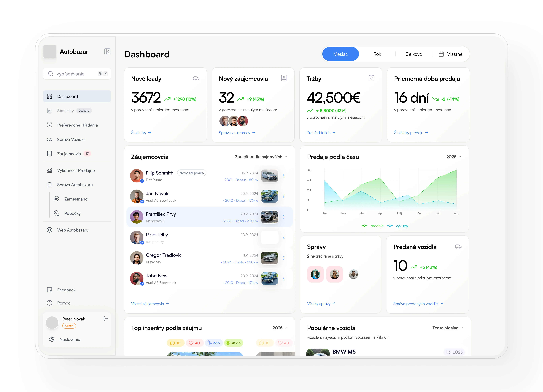Image resolution: width=543 pixels, height=392 pixels.
Task: Open the Tento Mesiac dropdown
Action: coord(447,328)
